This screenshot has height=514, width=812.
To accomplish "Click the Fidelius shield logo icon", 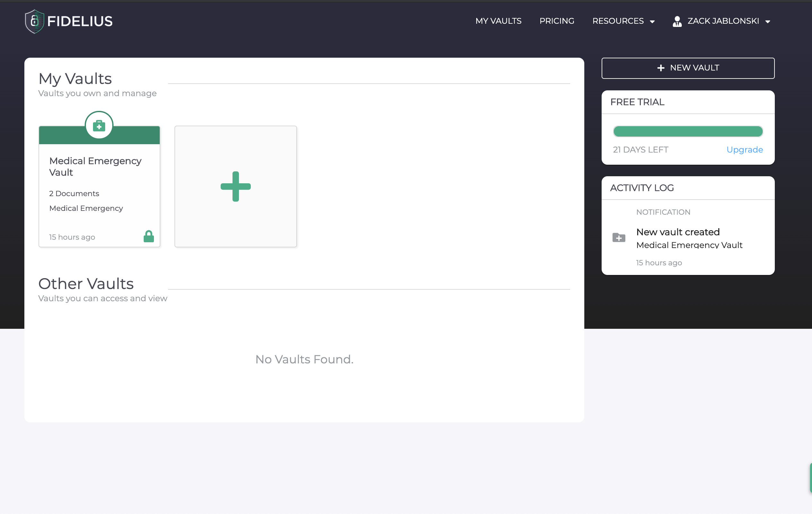I will point(34,21).
